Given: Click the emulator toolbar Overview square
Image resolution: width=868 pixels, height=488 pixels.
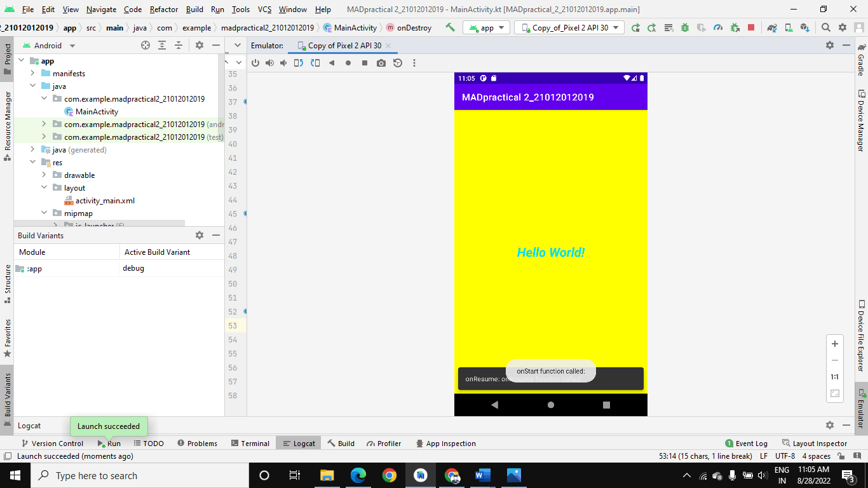Looking at the screenshot, I should pos(365,63).
